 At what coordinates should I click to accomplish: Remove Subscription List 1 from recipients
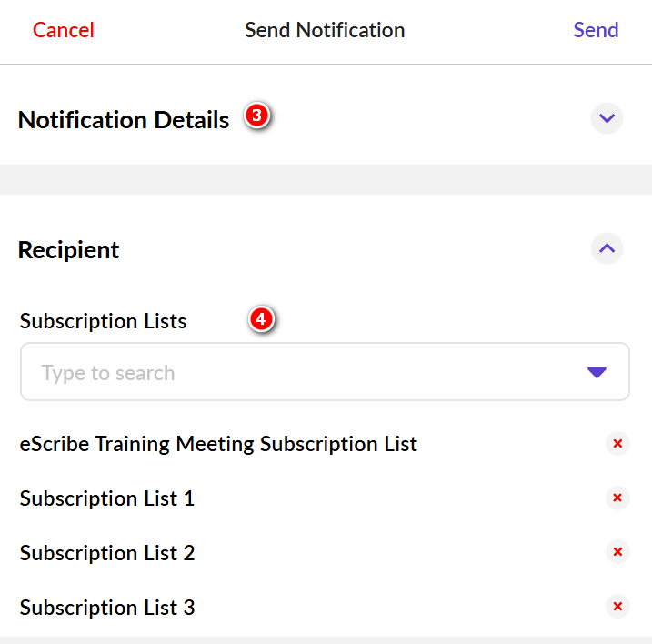click(617, 498)
